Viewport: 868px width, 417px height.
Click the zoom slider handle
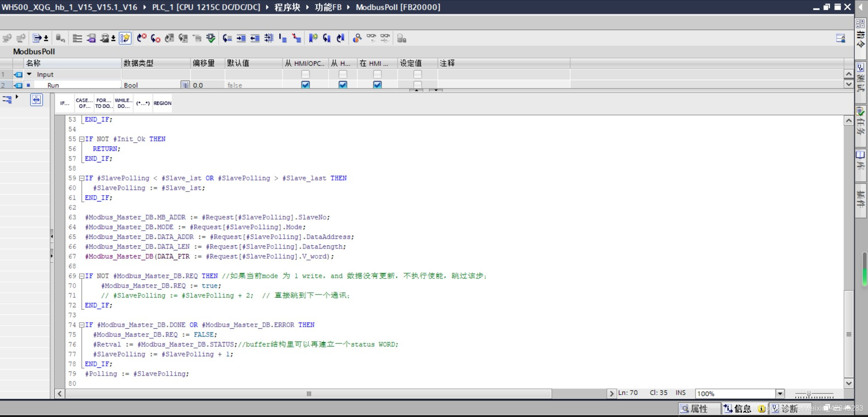[x=809, y=394]
